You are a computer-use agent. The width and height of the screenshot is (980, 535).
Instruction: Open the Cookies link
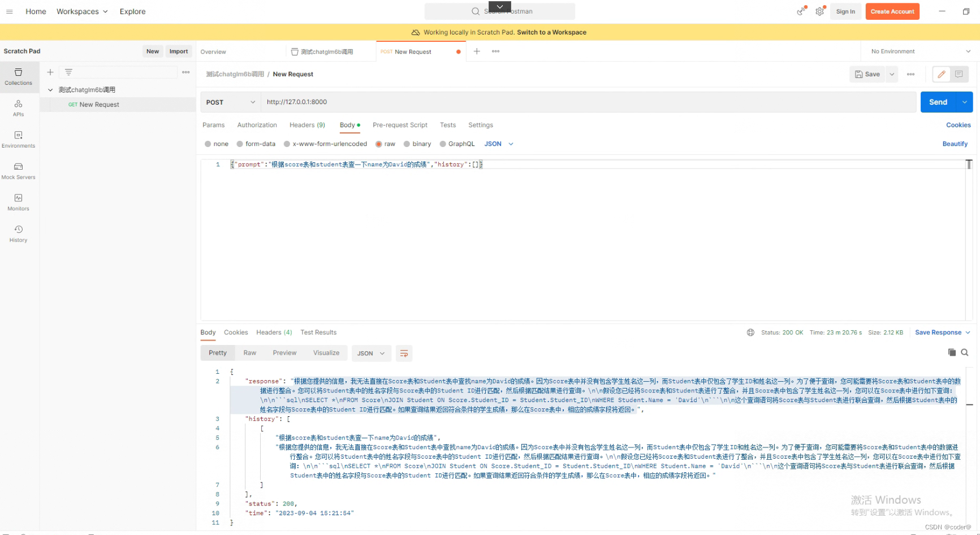click(x=959, y=125)
